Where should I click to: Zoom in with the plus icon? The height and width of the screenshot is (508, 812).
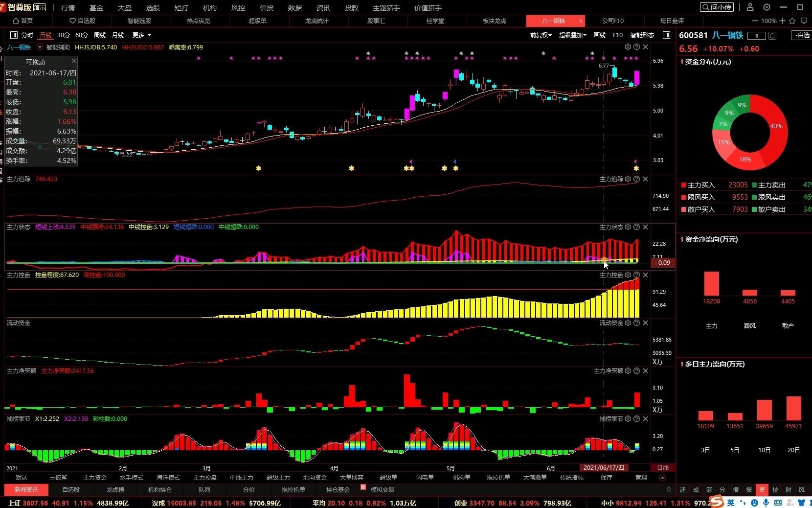(782, 21)
